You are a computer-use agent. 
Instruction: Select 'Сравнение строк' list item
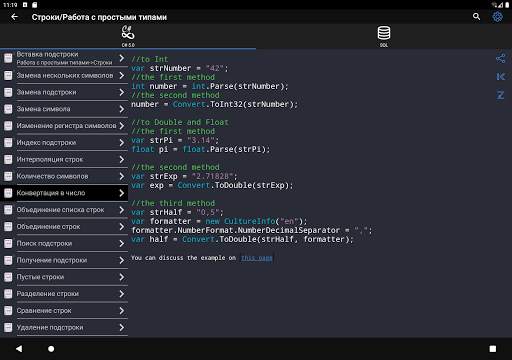pyautogui.click(x=64, y=311)
